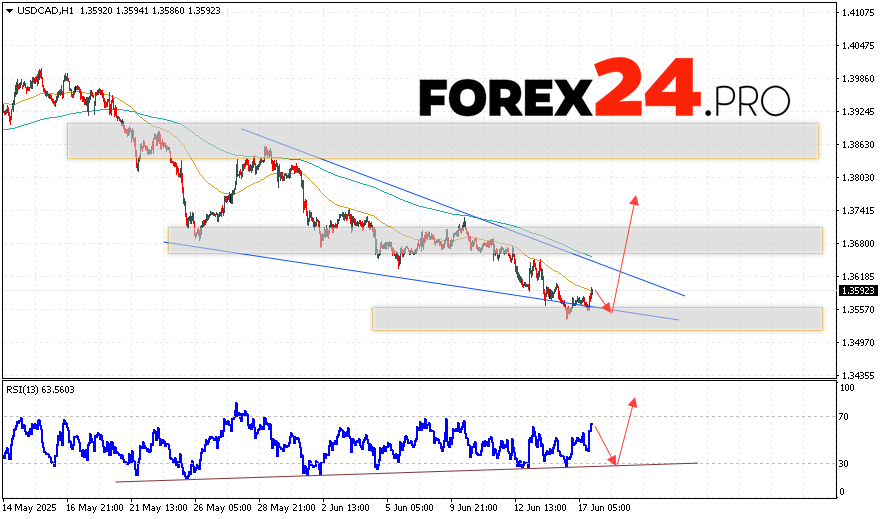
Task: Click the RSI 30 level label
Action: point(846,463)
